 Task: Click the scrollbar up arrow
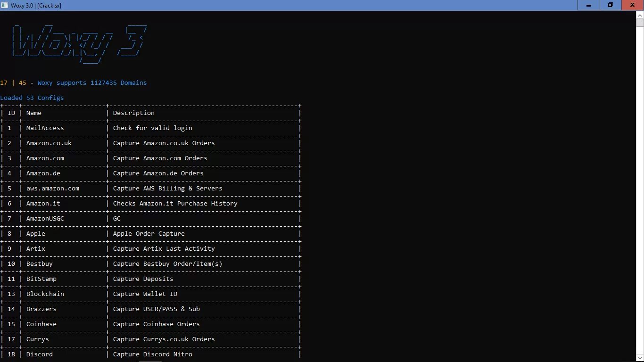click(640, 15)
